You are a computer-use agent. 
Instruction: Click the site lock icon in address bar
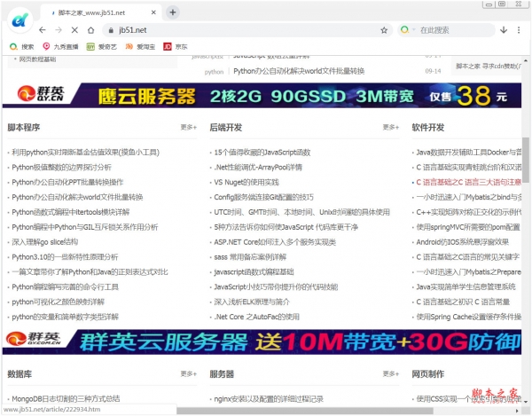pos(111,30)
